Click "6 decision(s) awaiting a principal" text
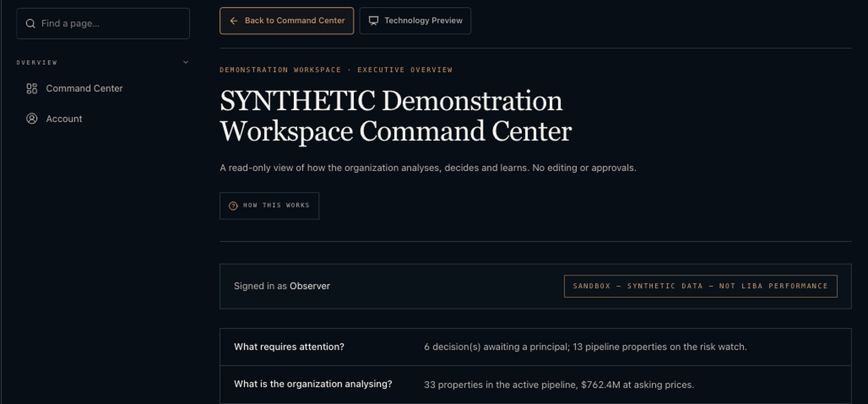The image size is (868, 404). (496, 347)
